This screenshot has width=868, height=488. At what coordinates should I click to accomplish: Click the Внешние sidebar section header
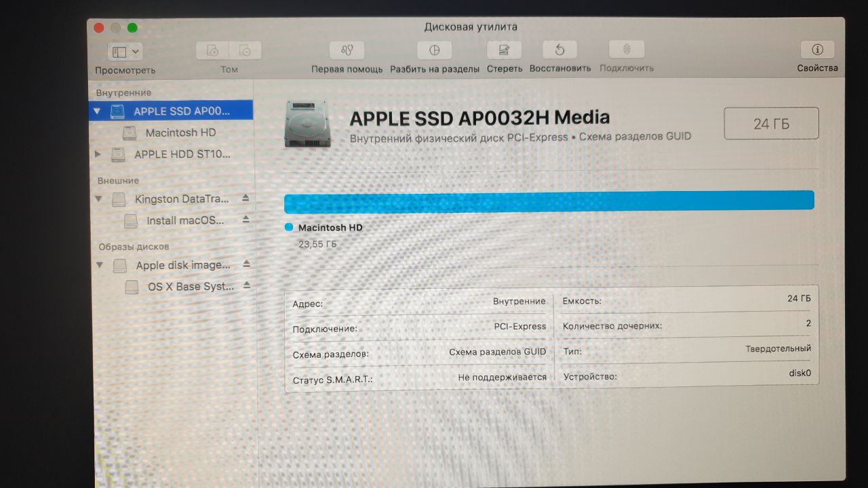(x=118, y=180)
